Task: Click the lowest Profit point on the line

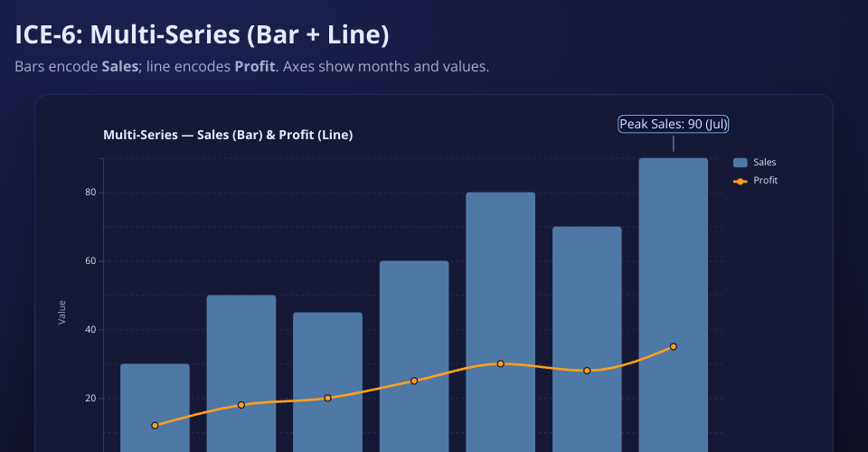Action: tap(155, 425)
